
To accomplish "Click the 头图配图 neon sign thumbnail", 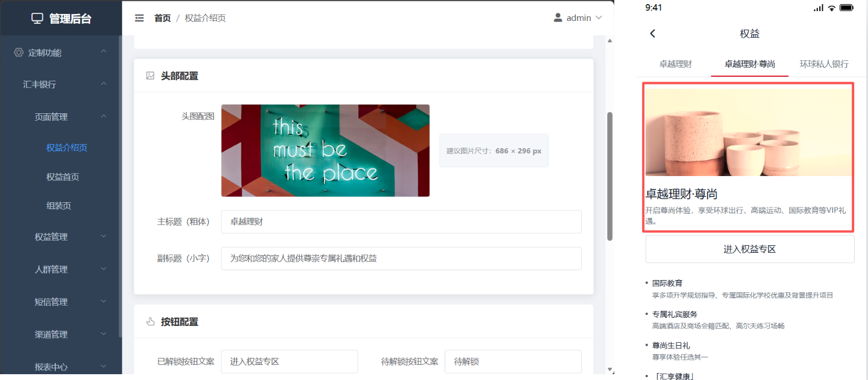I will point(325,150).
